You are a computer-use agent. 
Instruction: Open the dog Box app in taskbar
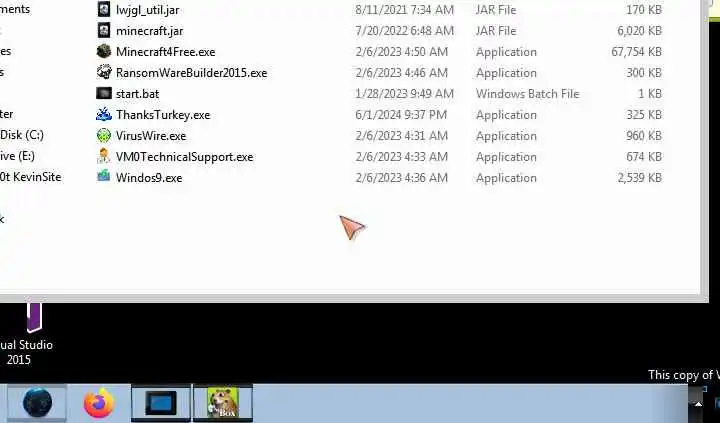[223, 403]
